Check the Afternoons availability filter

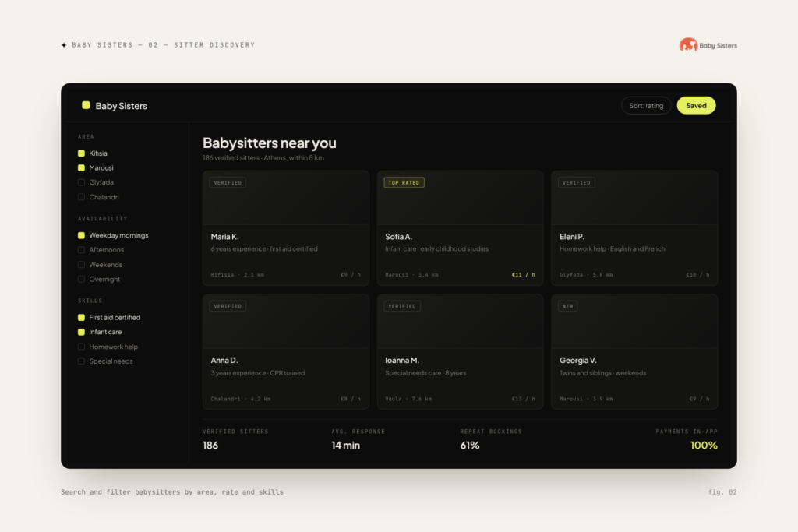[81, 250]
